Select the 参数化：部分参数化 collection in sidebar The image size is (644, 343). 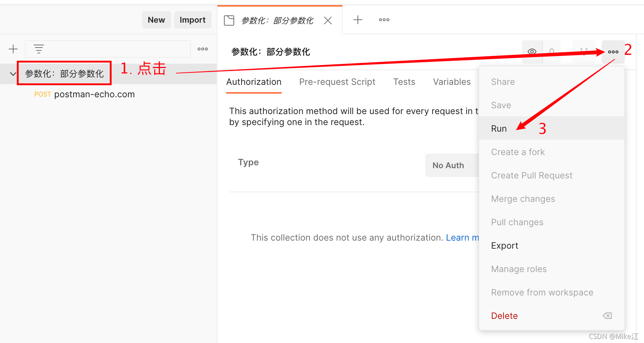click(x=64, y=74)
